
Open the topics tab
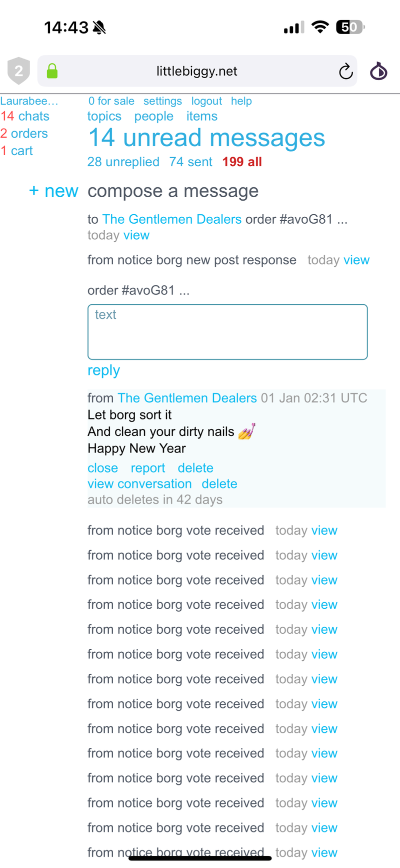pos(104,116)
